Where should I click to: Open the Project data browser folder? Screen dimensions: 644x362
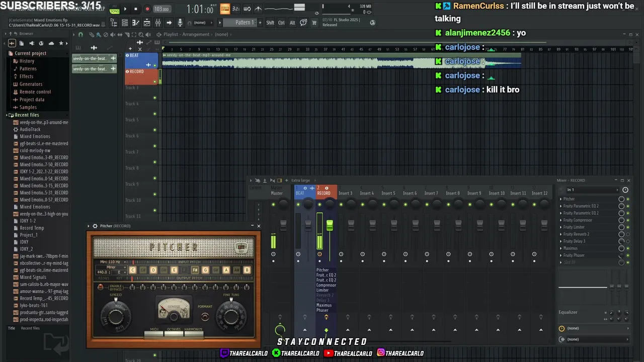click(32, 100)
